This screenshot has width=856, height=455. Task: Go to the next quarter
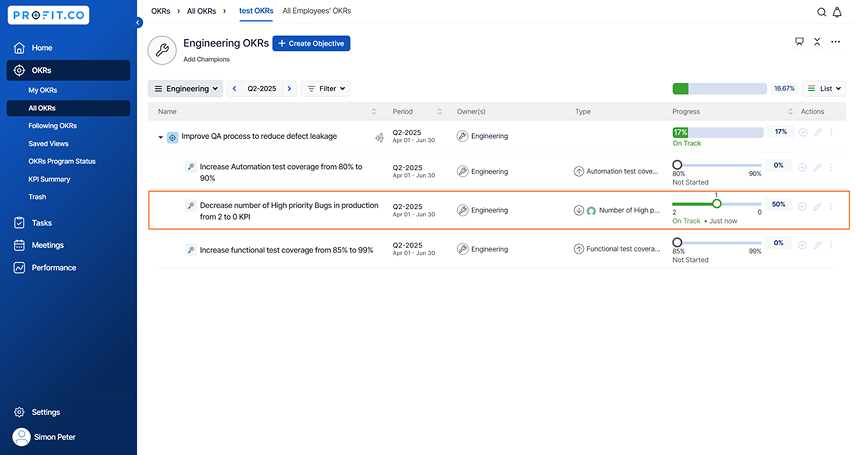click(289, 88)
